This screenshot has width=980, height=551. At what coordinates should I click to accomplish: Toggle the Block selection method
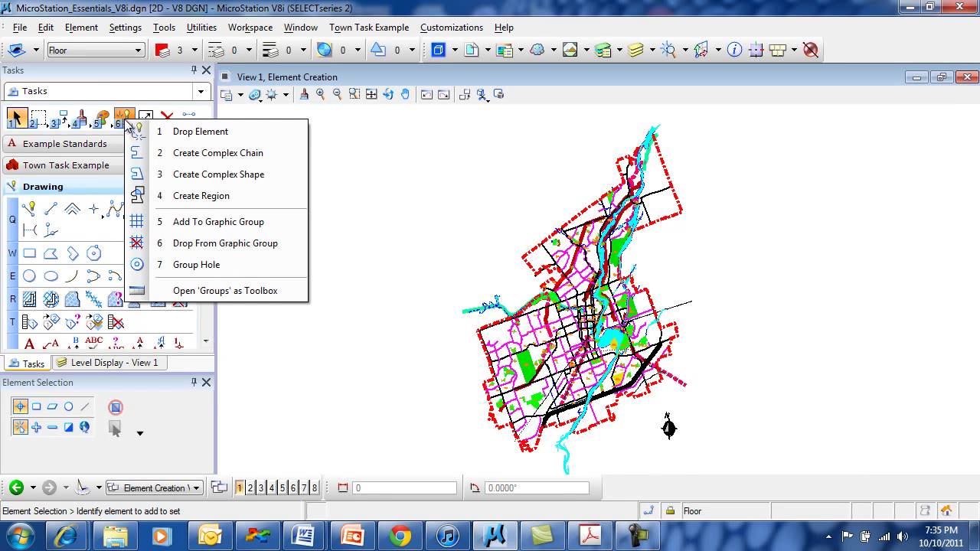(x=36, y=407)
